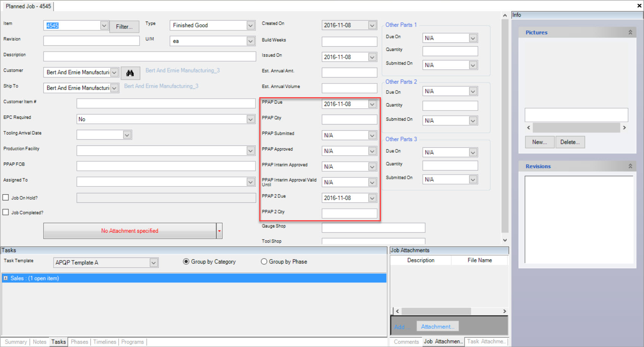Image resolution: width=644 pixels, height=347 pixels.
Task: Click the Description input field
Action: coord(149,57)
